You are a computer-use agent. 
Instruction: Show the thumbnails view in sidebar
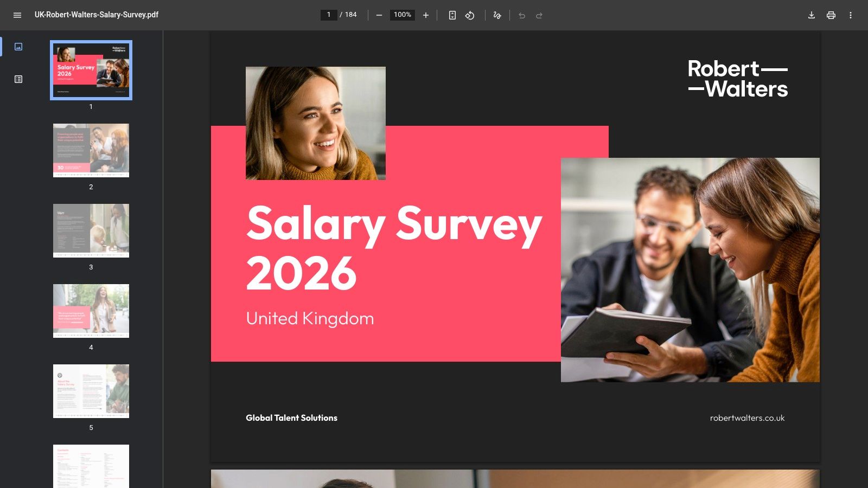point(18,47)
